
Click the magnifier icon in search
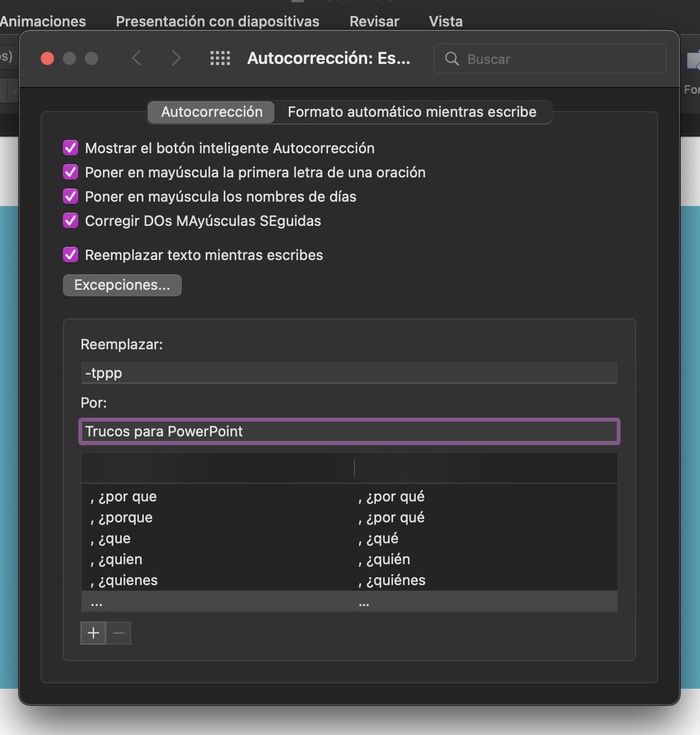click(452, 59)
